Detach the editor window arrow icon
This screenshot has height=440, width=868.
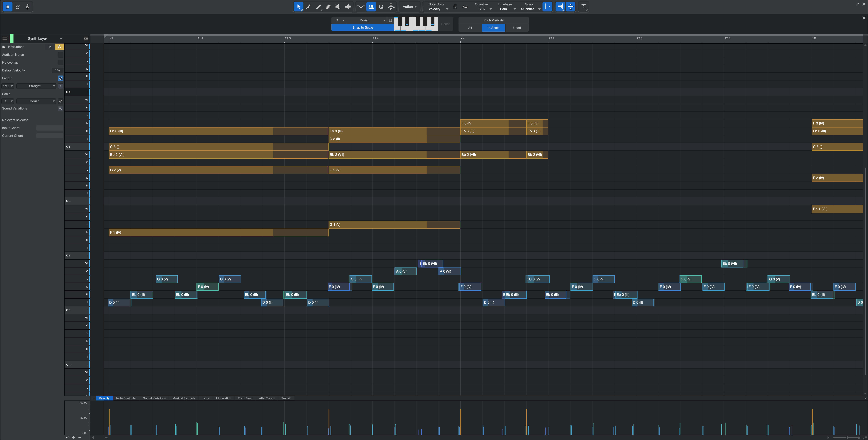click(857, 4)
